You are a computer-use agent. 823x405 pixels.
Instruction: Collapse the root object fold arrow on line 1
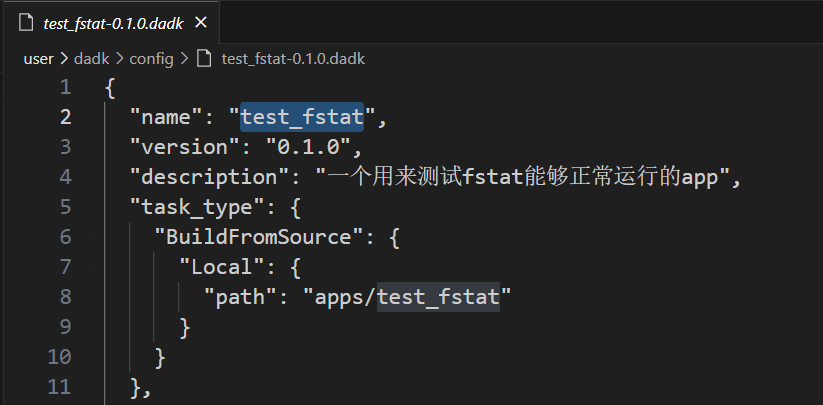coord(90,88)
